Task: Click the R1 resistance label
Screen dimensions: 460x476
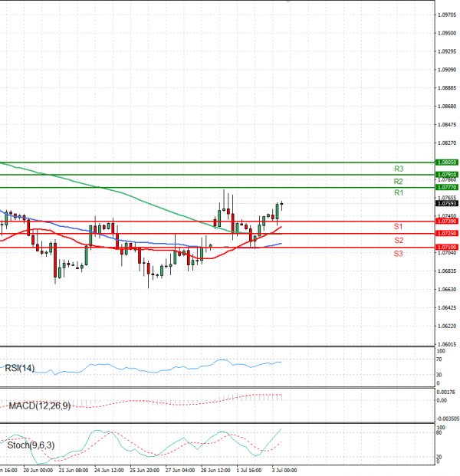Action: (399, 192)
